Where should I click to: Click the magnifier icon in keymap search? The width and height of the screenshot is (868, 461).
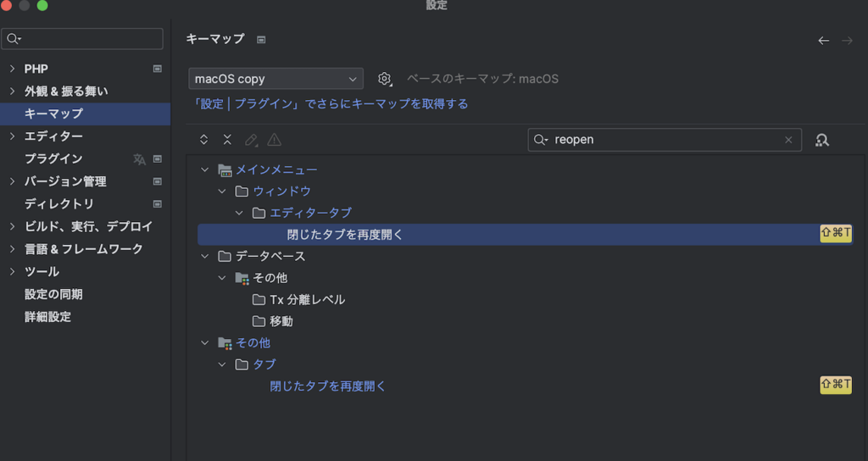(x=540, y=140)
